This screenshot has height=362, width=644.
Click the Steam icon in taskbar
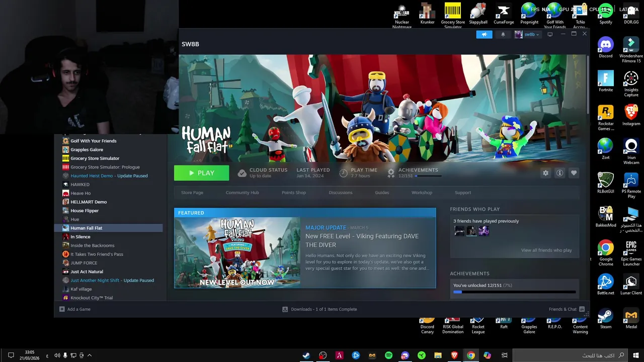pyautogui.click(x=306, y=355)
